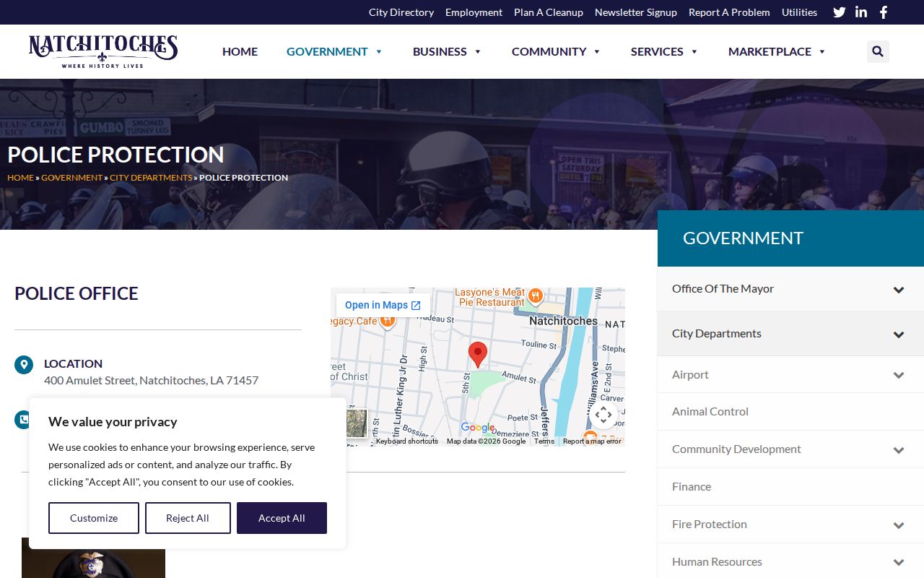The image size is (924, 578).
Task: Click the search magnifier icon
Action: (878, 51)
